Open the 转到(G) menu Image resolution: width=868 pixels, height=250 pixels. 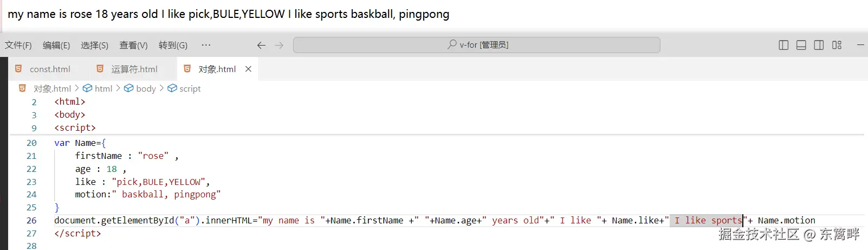(x=173, y=45)
